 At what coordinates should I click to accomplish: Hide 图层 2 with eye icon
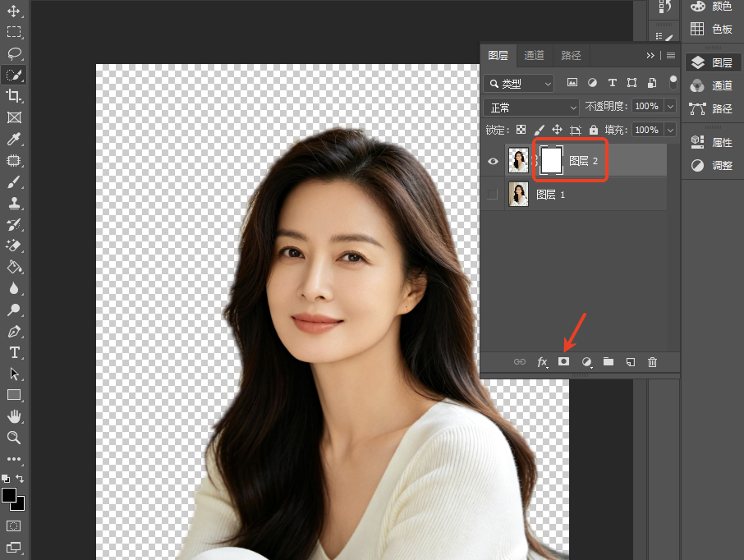click(493, 161)
